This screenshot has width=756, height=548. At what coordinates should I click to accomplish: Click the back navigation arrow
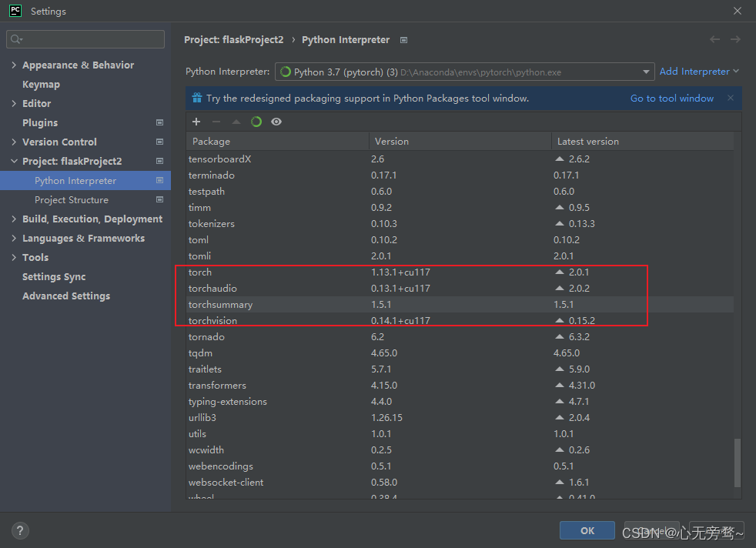pyautogui.click(x=714, y=39)
